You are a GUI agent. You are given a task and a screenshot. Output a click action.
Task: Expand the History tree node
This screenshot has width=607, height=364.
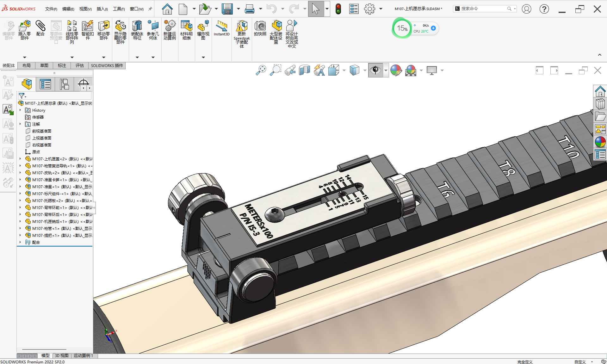(x=20, y=110)
